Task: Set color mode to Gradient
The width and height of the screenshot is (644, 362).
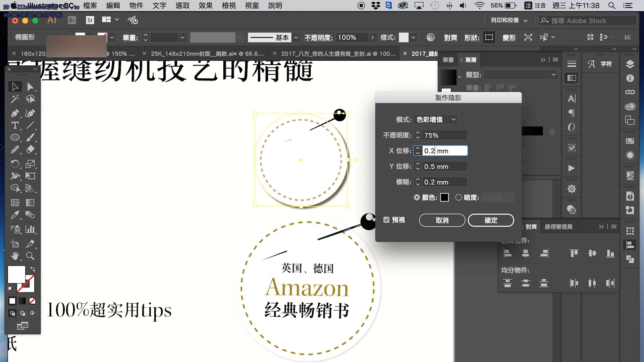Action: (x=22, y=301)
